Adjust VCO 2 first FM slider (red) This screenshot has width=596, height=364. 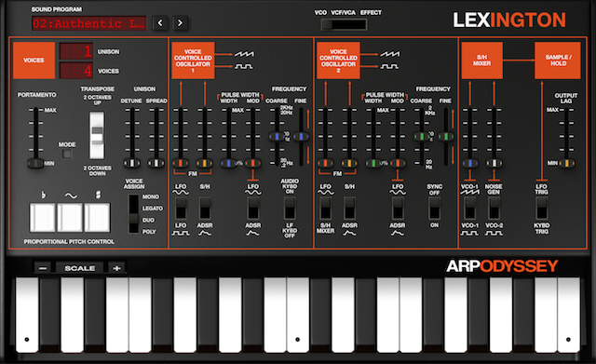[x=325, y=164]
